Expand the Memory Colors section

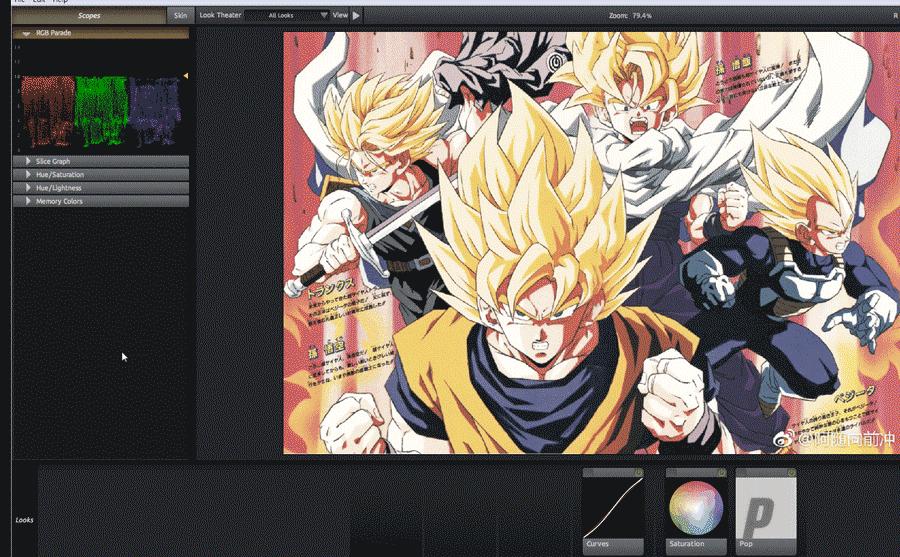tap(28, 201)
